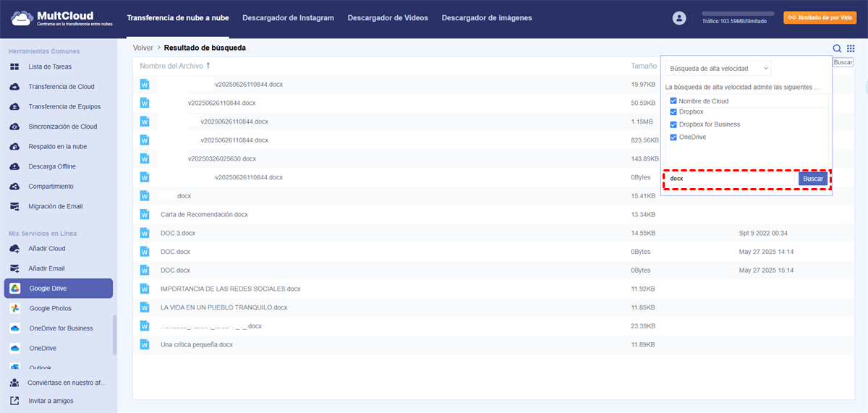Click file icon of LA VIDA EN UN PUEBLO TRANQUILO.docx

coord(145,307)
